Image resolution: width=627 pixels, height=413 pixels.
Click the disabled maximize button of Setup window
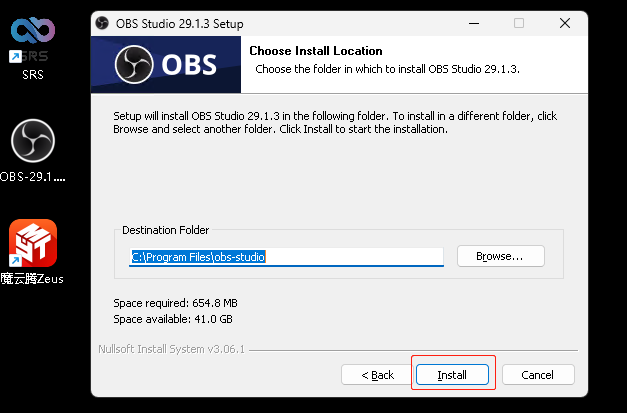coord(519,22)
